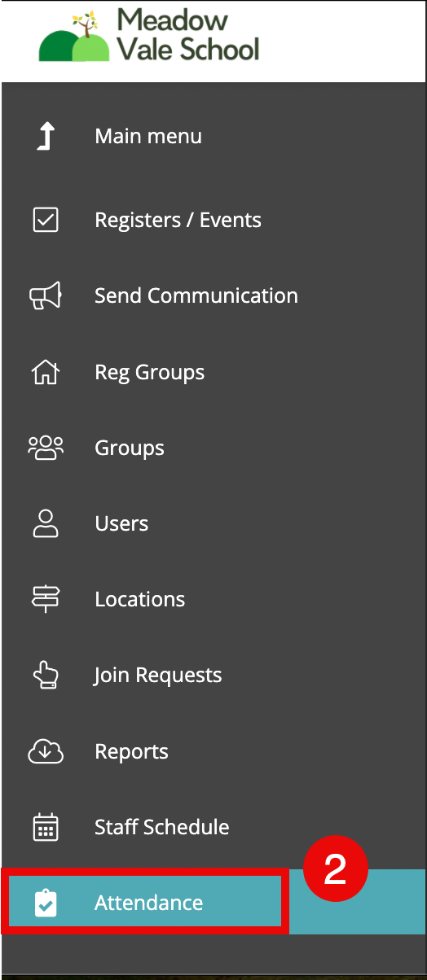Click the red step 2 marker badge
The width and height of the screenshot is (427, 980).
336,868
